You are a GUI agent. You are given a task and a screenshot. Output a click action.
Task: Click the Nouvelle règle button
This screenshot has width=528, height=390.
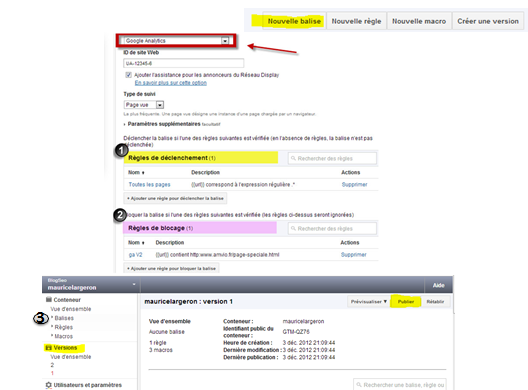pos(356,21)
